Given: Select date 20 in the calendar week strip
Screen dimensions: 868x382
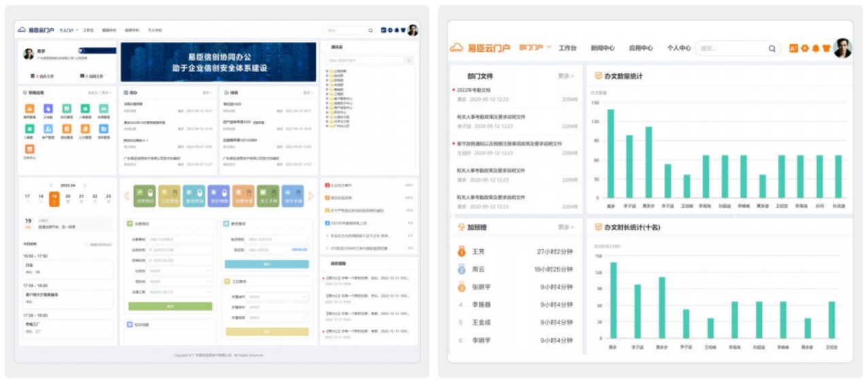Looking at the screenshot, I should point(67,196).
